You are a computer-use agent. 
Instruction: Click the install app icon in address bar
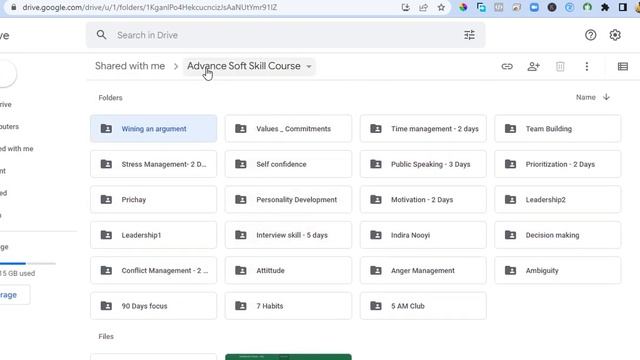405,7
